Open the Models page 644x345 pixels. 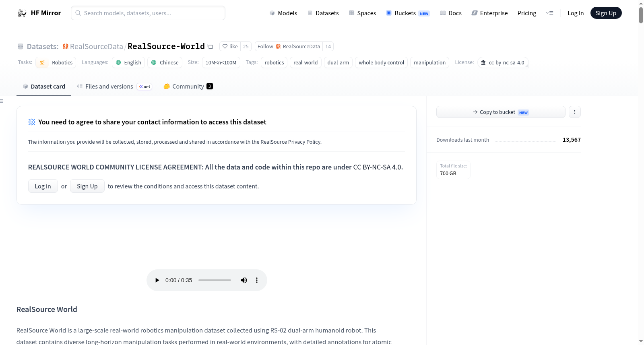point(283,13)
